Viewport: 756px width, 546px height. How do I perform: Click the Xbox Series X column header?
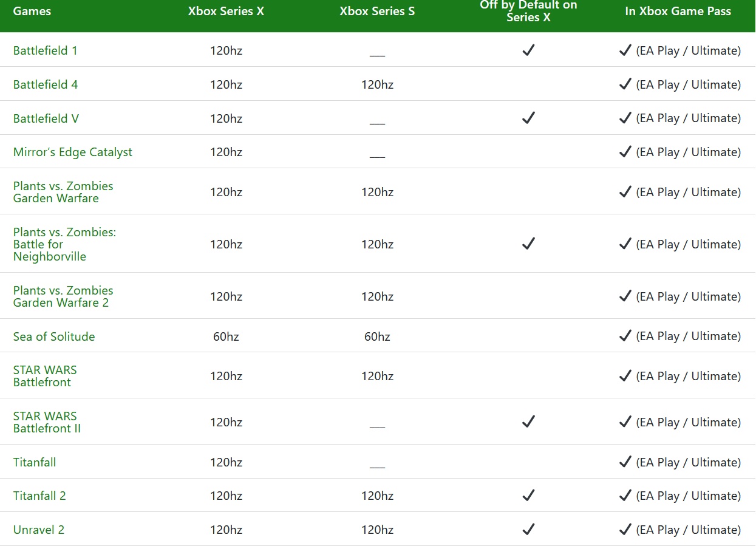coord(226,11)
